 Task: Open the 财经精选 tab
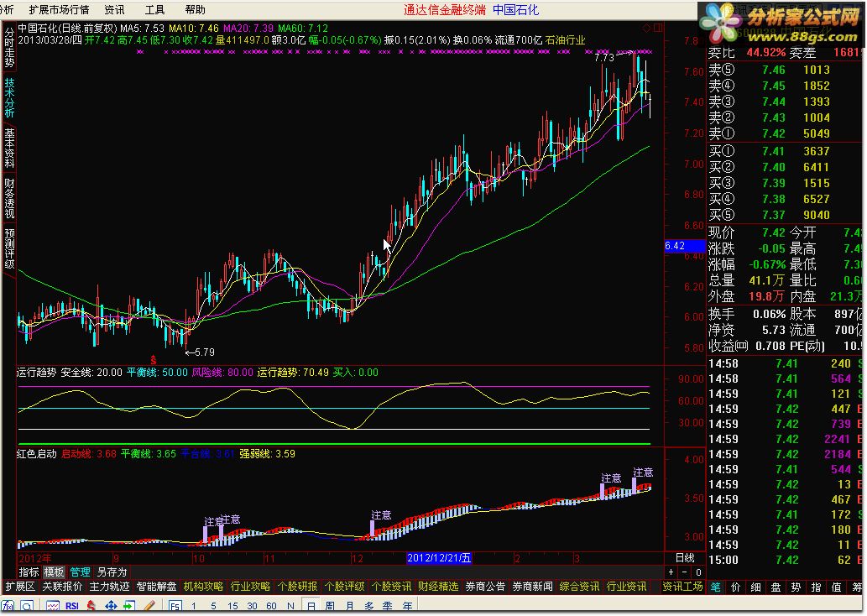point(438,586)
